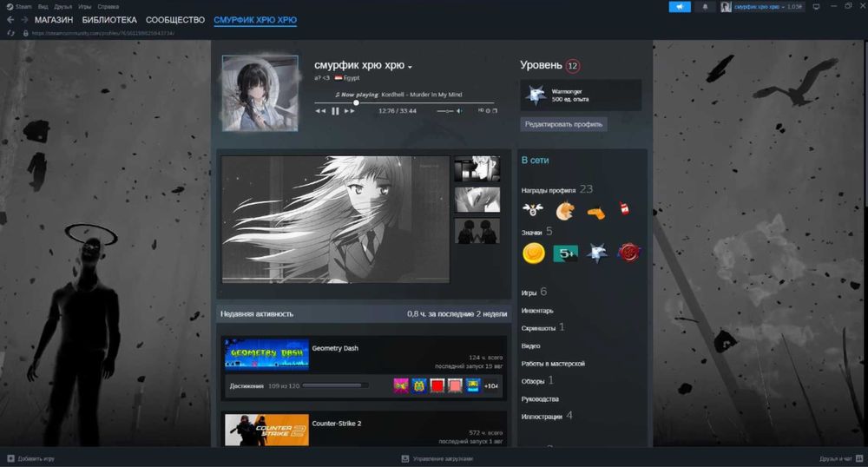Open the Руководства link
The width and height of the screenshot is (868, 467).
pyautogui.click(x=540, y=399)
